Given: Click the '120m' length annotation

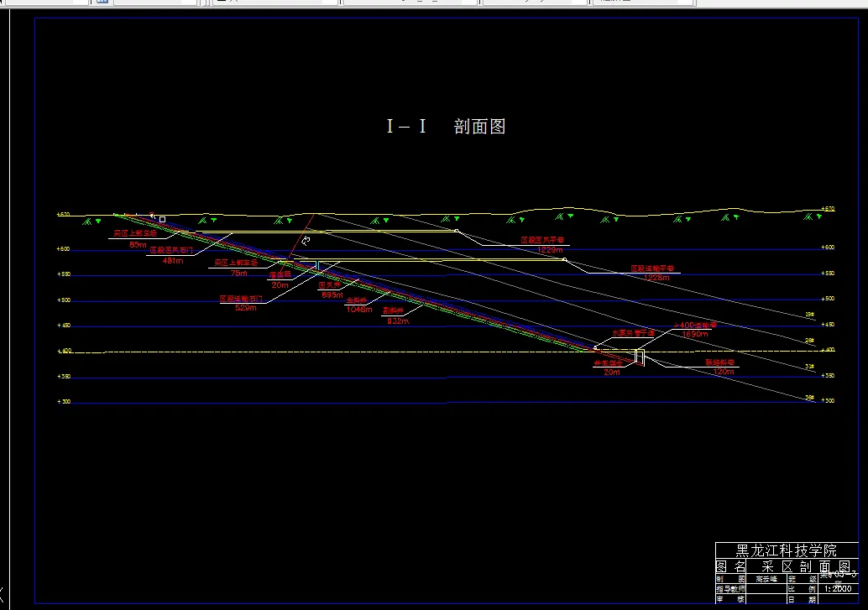Looking at the screenshot, I should click(x=724, y=372).
